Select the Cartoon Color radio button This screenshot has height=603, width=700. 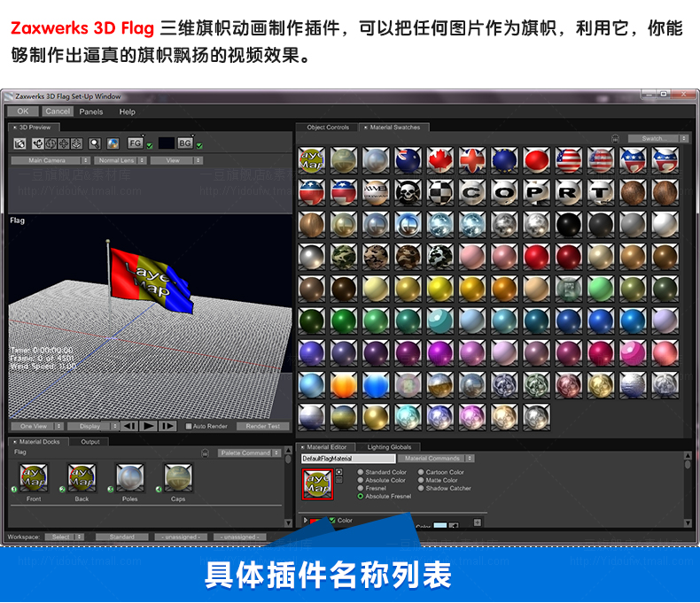(421, 472)
